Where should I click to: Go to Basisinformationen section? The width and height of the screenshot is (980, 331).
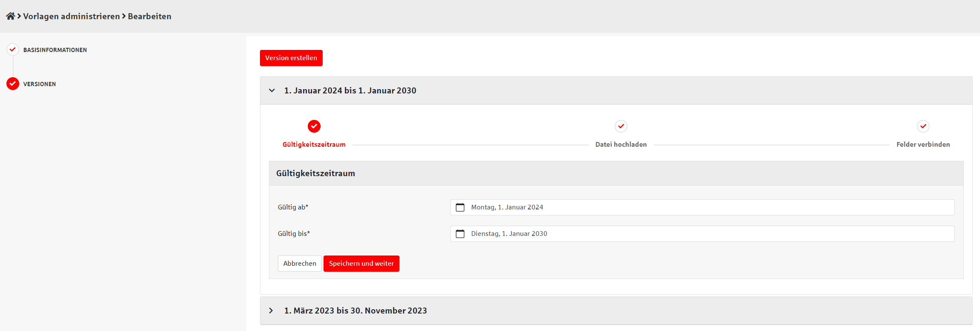[x=55, y=50]
